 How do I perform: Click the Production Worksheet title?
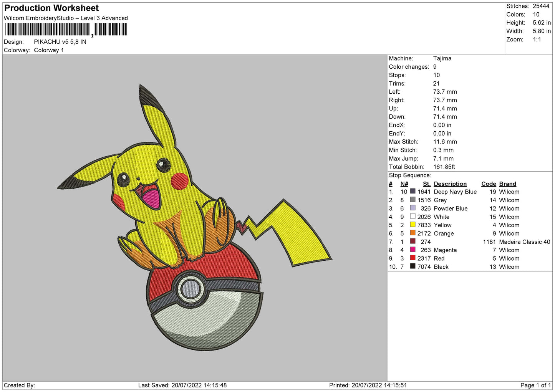click(x=51, y=8)
